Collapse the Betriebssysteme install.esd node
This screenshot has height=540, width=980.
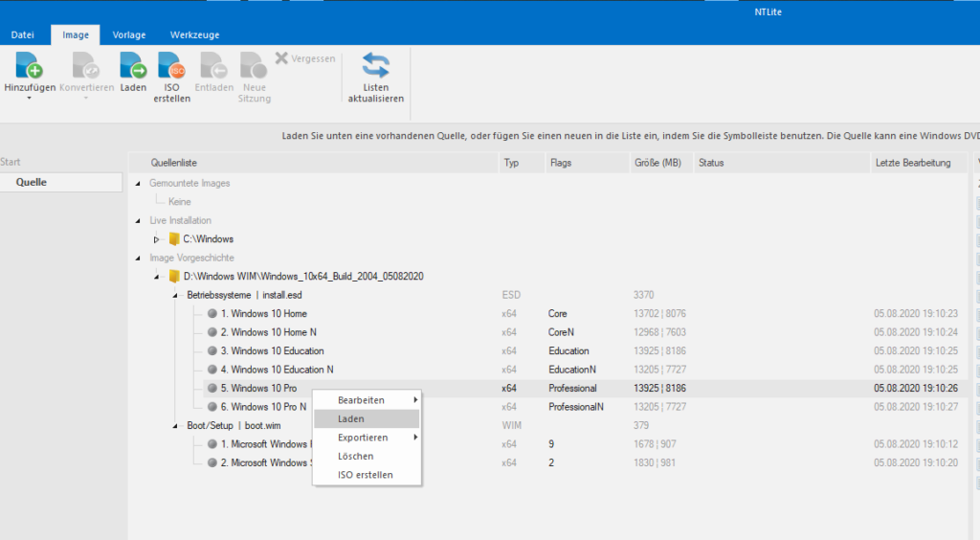[175, 296]
